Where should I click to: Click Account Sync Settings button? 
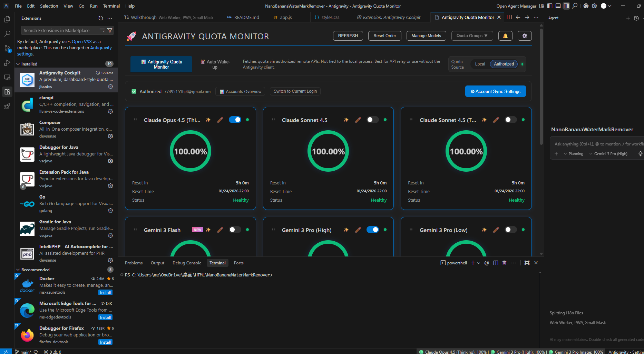(496, 91)
